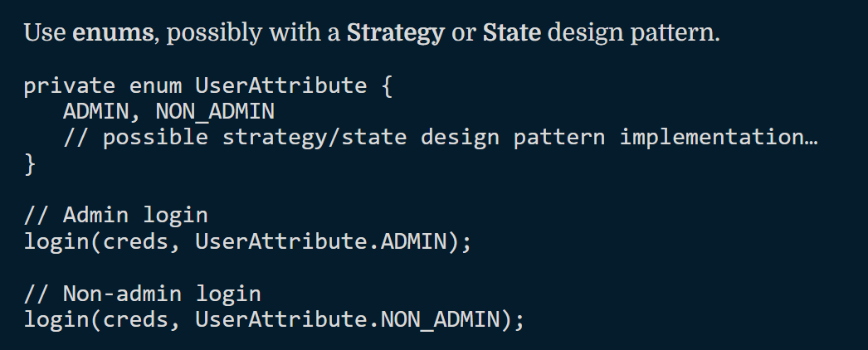
Task: Click the bold word Strategy
Action: coord(395,34)
